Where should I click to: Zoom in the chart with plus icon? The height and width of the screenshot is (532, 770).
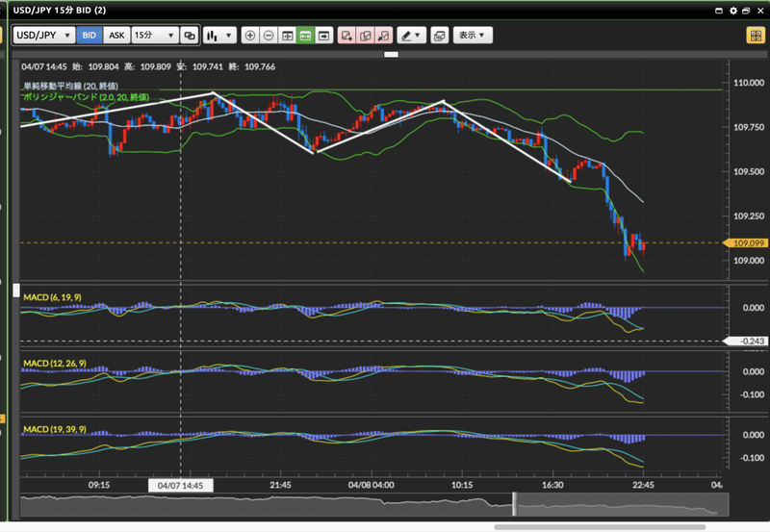(250, 36)
